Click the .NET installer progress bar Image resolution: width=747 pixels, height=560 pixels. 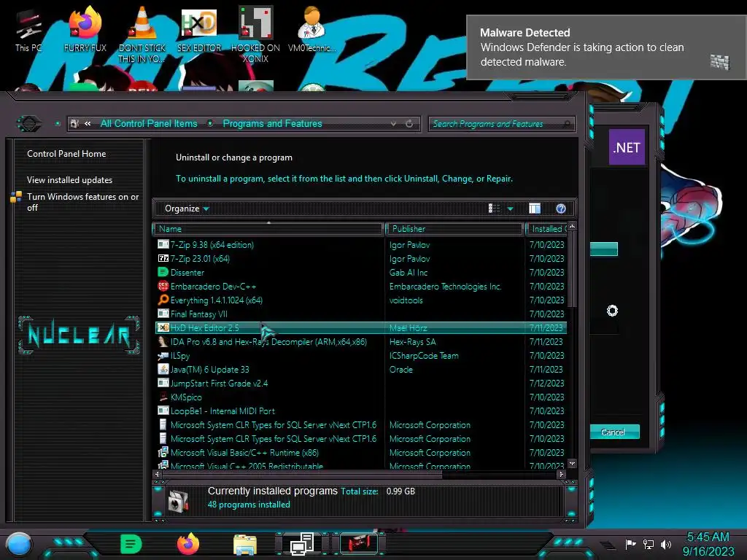tap(603, 249)
